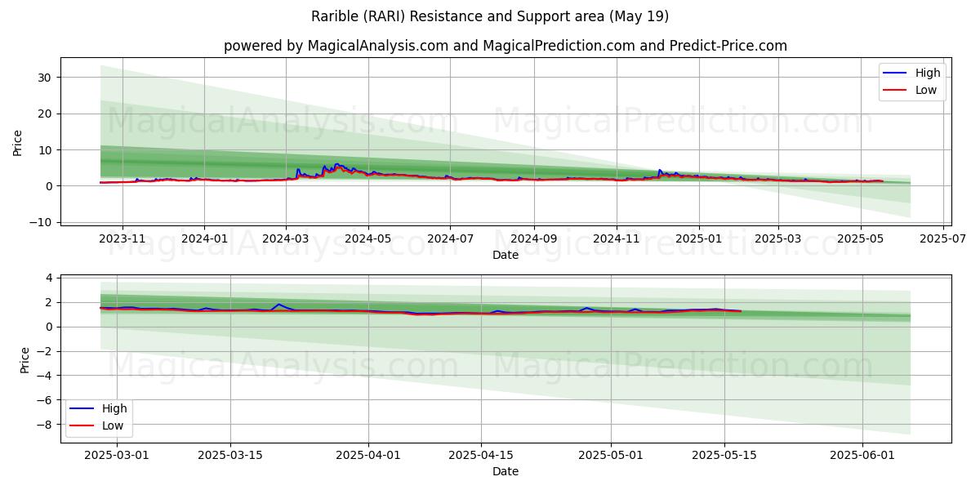
Task: Click the 4 price tick on the bottom chart
Action: click(51, 278)
